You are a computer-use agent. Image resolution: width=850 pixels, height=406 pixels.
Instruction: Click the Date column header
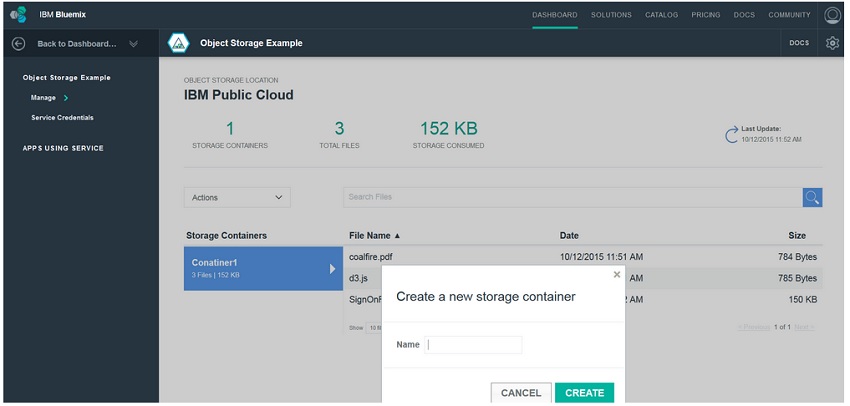click(x=569, y=236)
